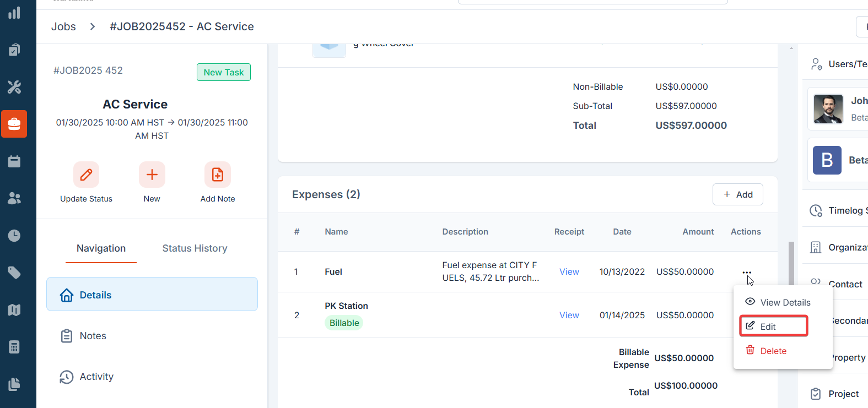
Task: Click the Add Note icon
Action: click(218, 175)
